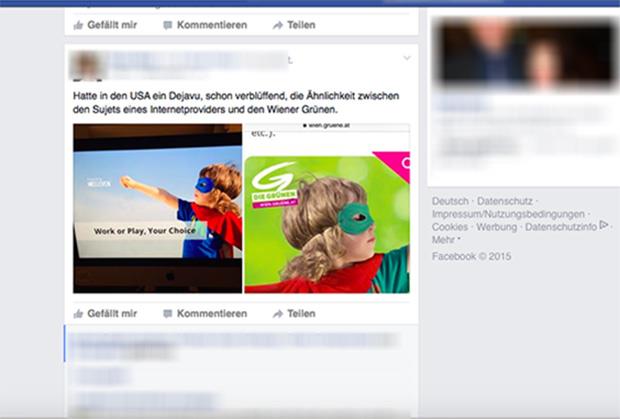This screenshot has width=620, height=419.
Task: Click share arrow icon under the superhero images
Action: pyautogui.click(x=278, y=313)
